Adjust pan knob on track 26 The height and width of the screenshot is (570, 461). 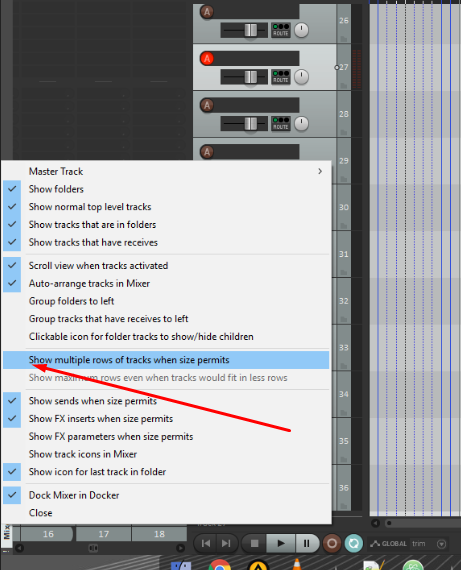click(301, 30)
